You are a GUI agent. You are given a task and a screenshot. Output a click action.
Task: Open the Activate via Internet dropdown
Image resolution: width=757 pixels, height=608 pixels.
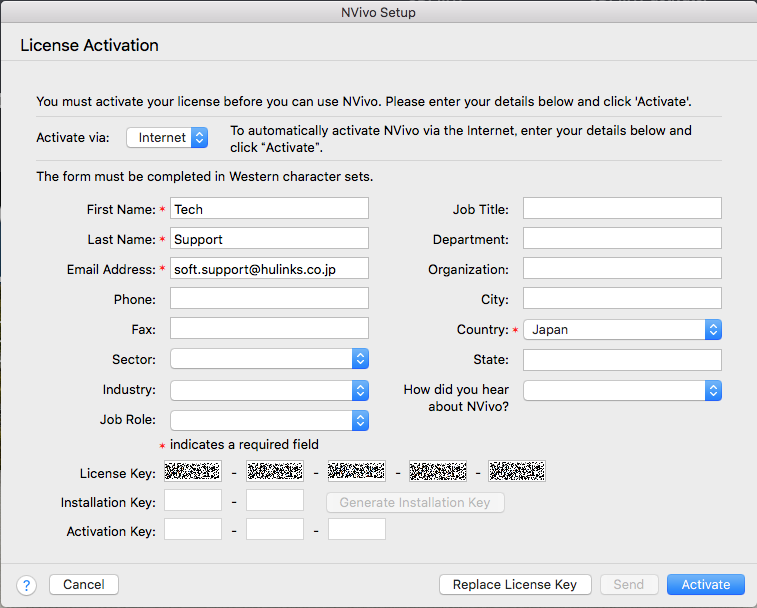[167, 138]
